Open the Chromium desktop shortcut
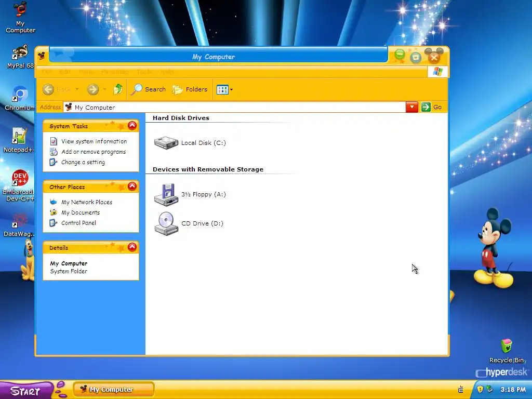Screen dimensions: 532x399 (20, 98)
